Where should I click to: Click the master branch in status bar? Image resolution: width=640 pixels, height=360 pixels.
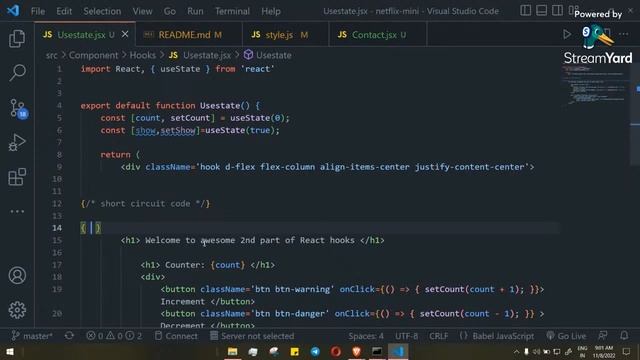pos(32,336)
